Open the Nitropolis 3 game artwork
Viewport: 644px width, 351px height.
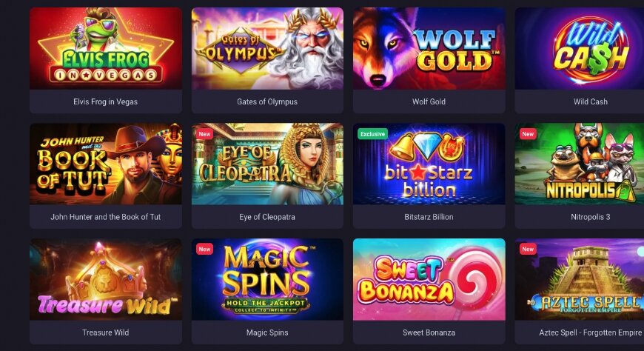[x=580, y=164]
